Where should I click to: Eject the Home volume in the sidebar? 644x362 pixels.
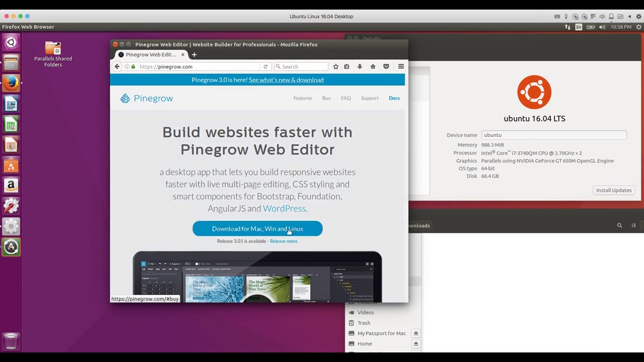click(416, 344)
